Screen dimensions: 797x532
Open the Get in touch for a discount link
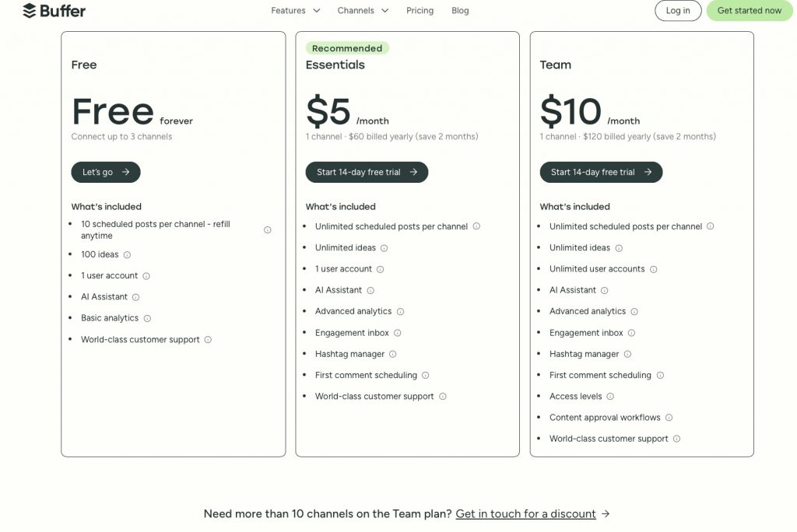pos(525,514)
